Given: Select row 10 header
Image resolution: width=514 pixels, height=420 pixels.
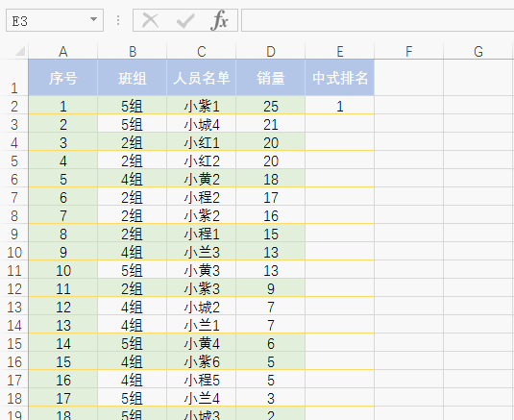Looking at the screenshot, I should pyautogui.click(x=14, y=251).
